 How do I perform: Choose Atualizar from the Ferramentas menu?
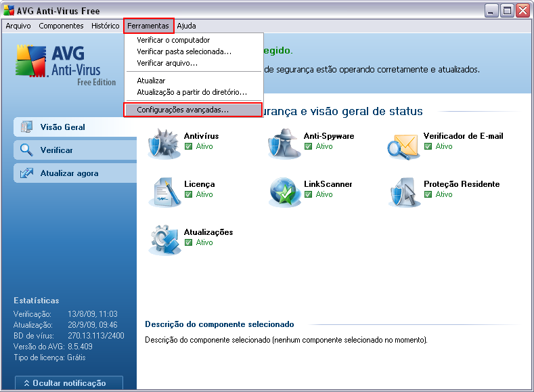[194, 81]
